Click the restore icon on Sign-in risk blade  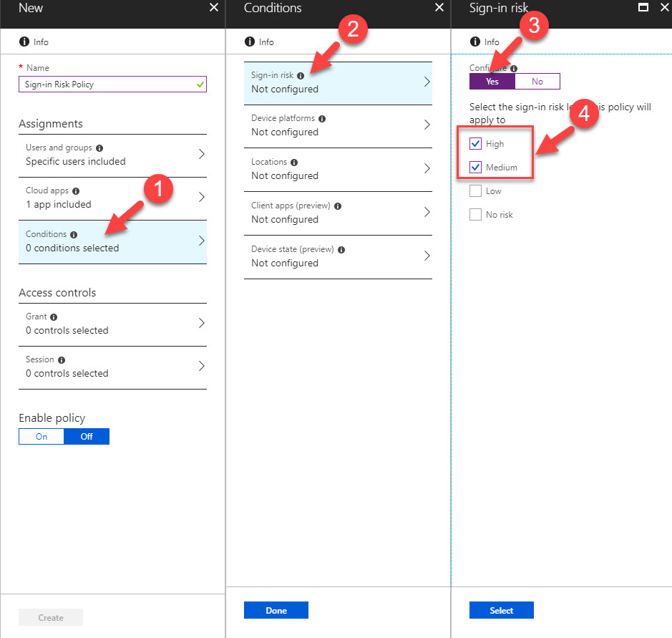(x=642, y=7)
